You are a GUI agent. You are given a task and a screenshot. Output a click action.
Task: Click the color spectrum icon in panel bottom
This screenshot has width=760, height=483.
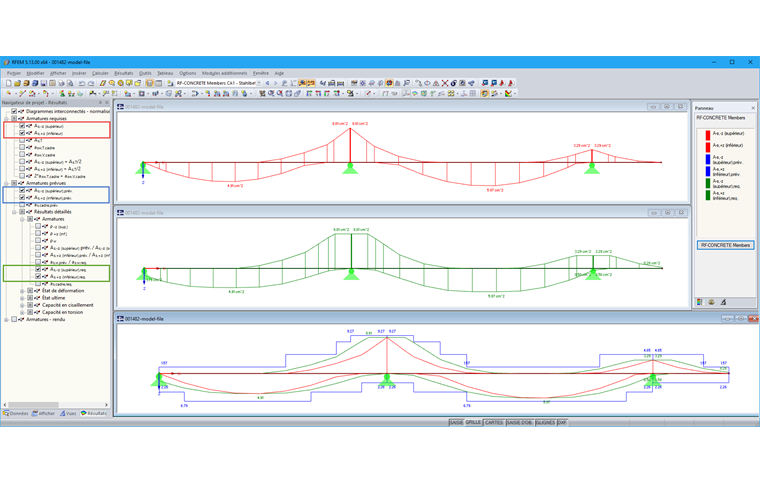[699, 302]
